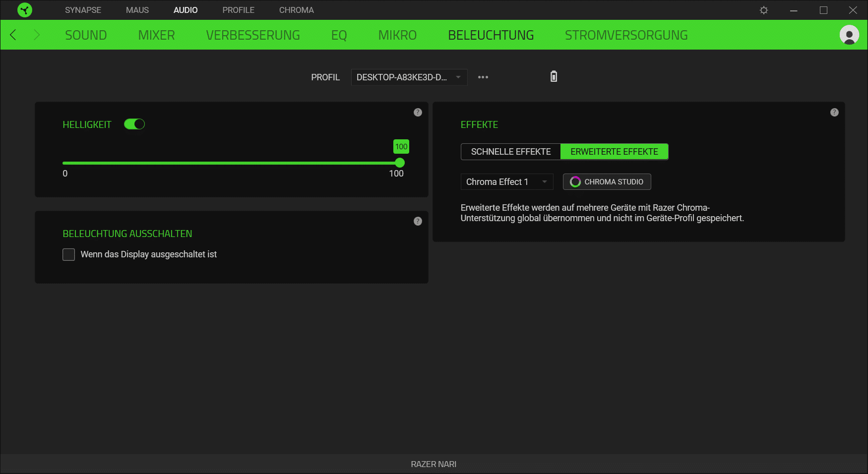Show help for the Effekte panel
Screen dimensions: 868x474
click(x=834, y=113)
